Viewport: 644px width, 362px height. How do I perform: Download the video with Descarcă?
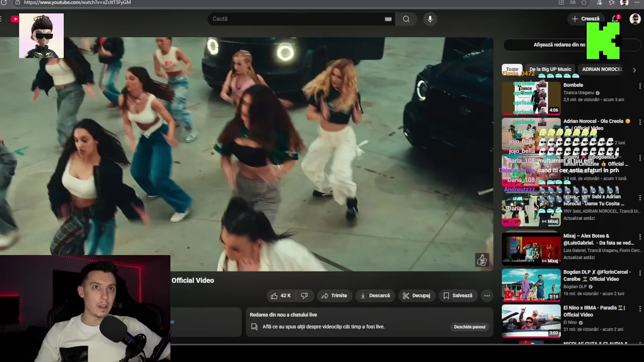pyautogui.click(x=375, y=296)
